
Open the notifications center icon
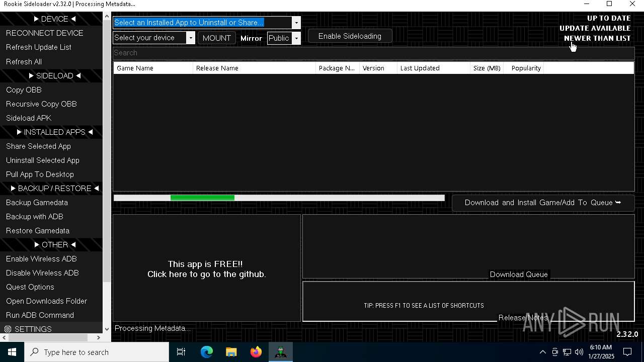(628, 352)
